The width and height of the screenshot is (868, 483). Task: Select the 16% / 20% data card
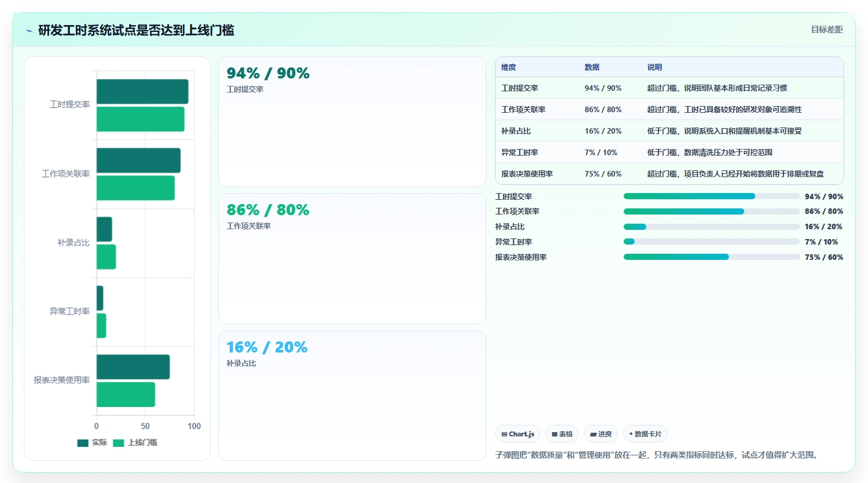[x=352, y=395]
